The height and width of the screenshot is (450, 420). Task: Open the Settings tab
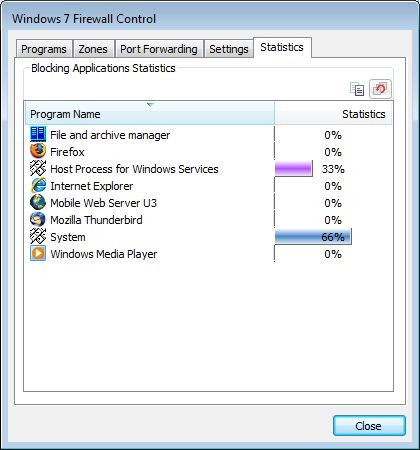coord(229,49)
